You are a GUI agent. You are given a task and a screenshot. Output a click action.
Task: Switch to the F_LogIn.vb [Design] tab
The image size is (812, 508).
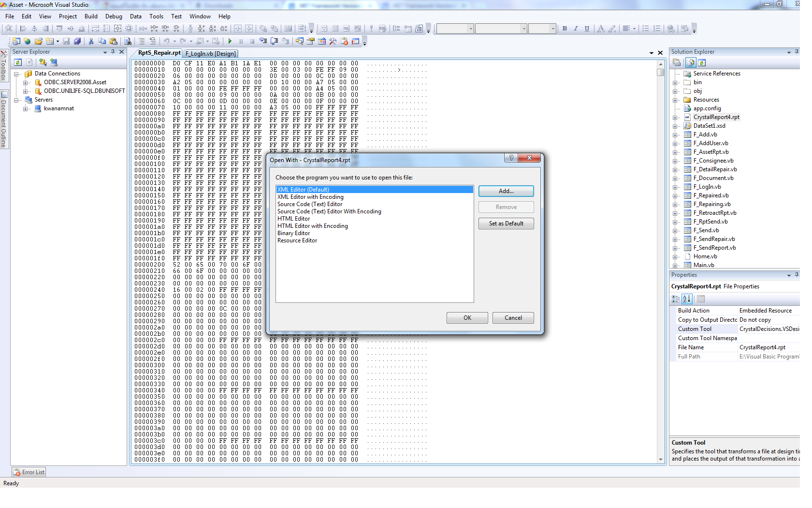[211, 54]
